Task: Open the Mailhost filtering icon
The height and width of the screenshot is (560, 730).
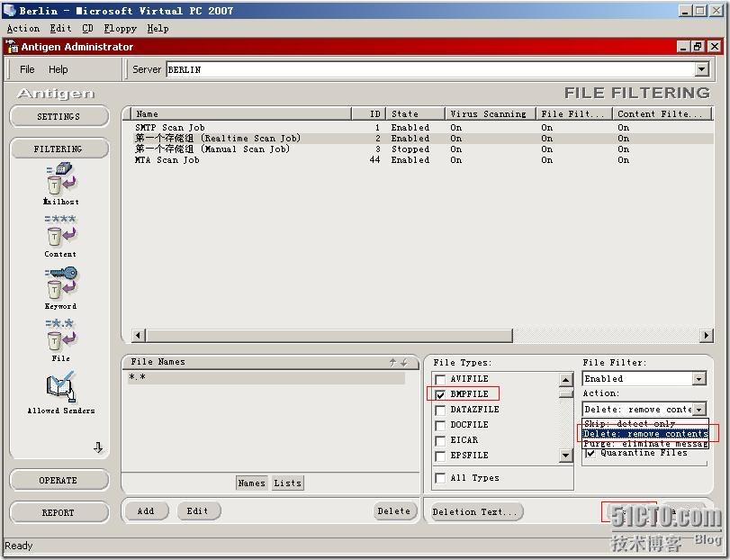Action: (61, 184)
